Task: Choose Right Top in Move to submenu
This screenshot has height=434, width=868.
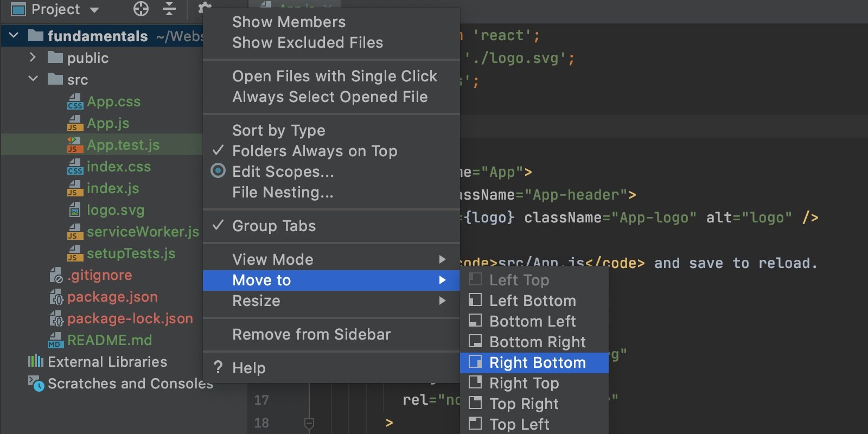Action: coord(523,383)
